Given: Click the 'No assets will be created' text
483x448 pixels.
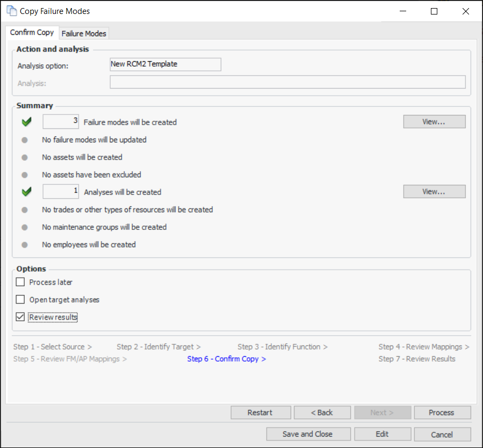Looking at the screenshot, I should click(x=82, y=157).
